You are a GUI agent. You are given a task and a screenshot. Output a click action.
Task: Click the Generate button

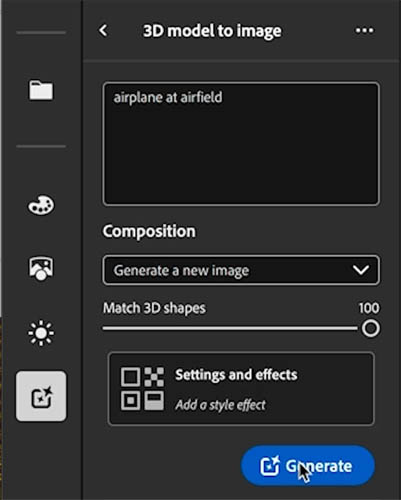tap(308, 465)
